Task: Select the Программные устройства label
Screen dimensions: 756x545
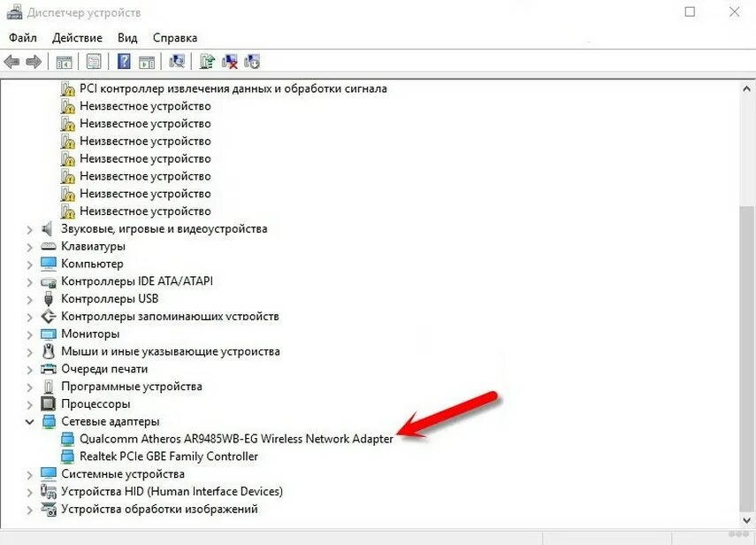Action: coord(132,387)
